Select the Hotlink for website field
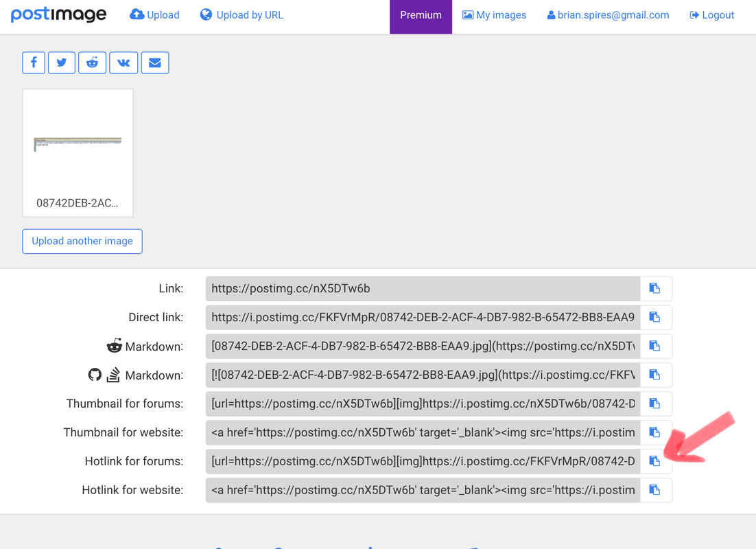The width and height of the screenshot is (756, 549). (423, 490)
